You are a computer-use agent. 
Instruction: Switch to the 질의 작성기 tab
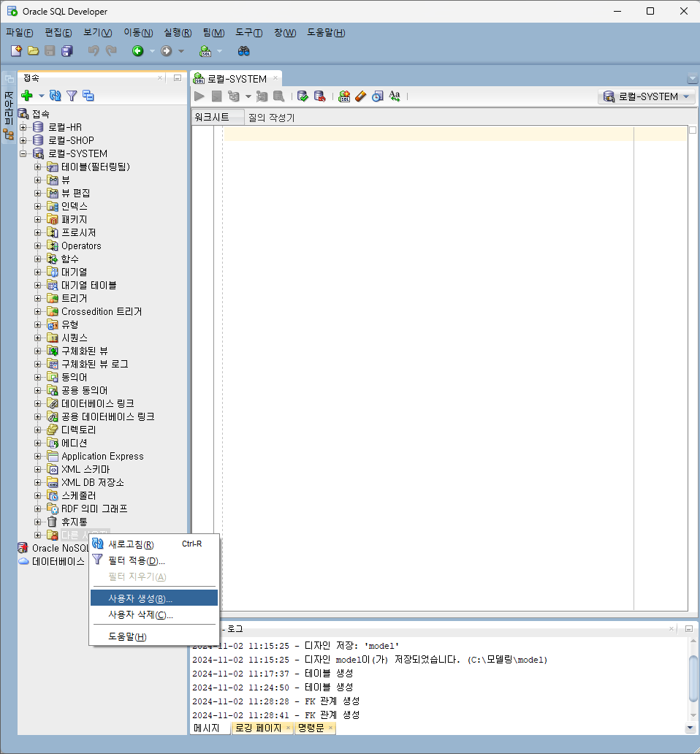pyautogui.click(x=271, y=118)
